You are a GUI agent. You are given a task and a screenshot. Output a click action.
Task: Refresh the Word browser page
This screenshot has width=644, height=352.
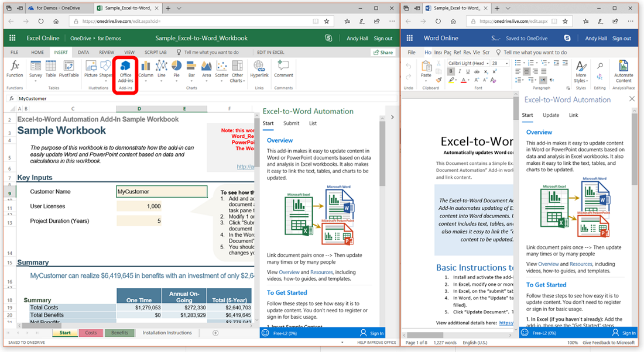438,21
